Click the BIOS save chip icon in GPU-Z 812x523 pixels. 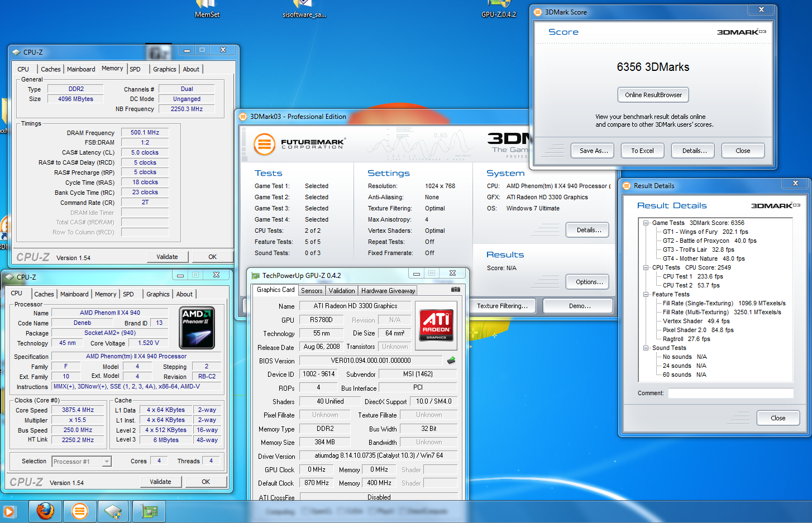451,361
